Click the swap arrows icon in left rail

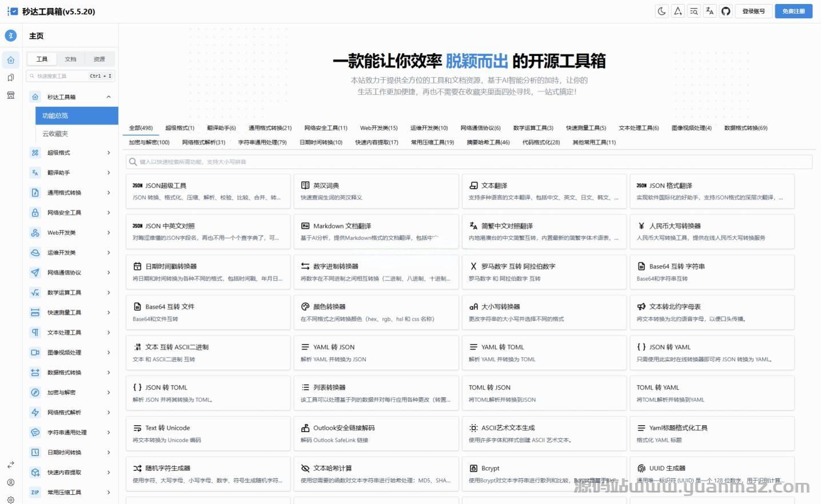11,465
